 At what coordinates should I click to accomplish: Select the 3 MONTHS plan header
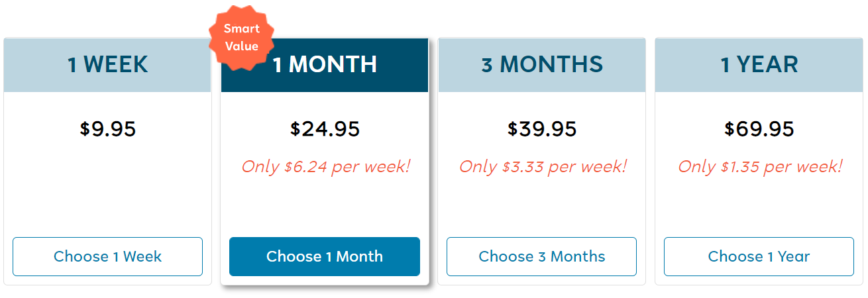click(x=541, y=65)
